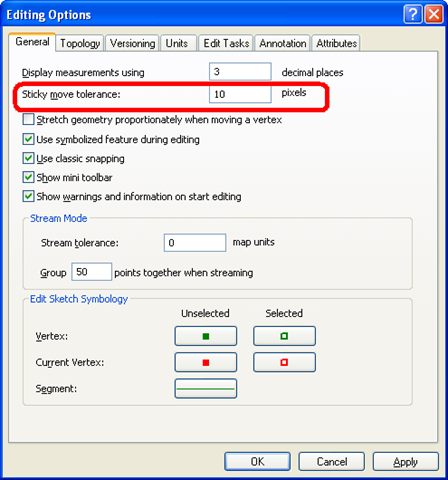Click the 'Current Vertex:' row label
This screenshot has width=448, height=480.
[x=70, y=362]
